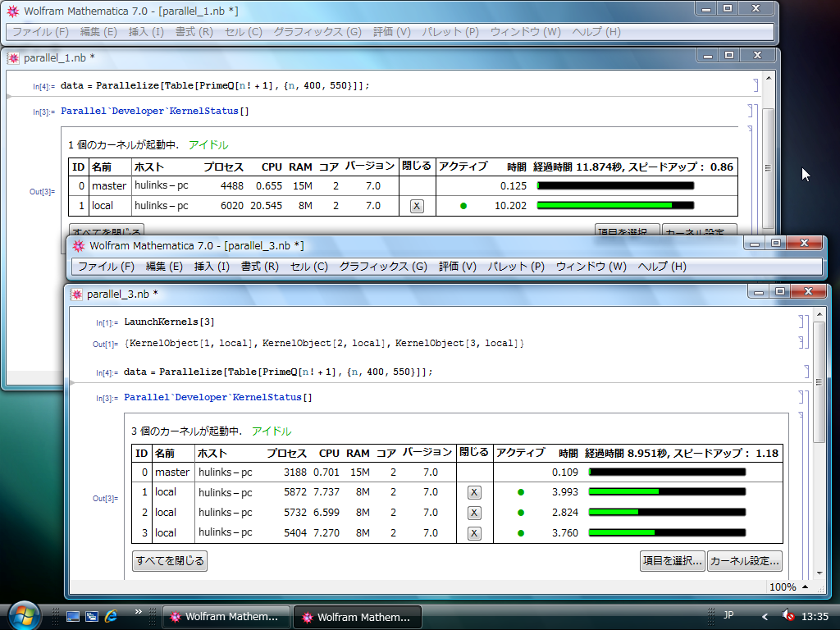
Task: Switch to the leftmost Wolfram Mathematica taskbar button
Action: pos(226,617)
